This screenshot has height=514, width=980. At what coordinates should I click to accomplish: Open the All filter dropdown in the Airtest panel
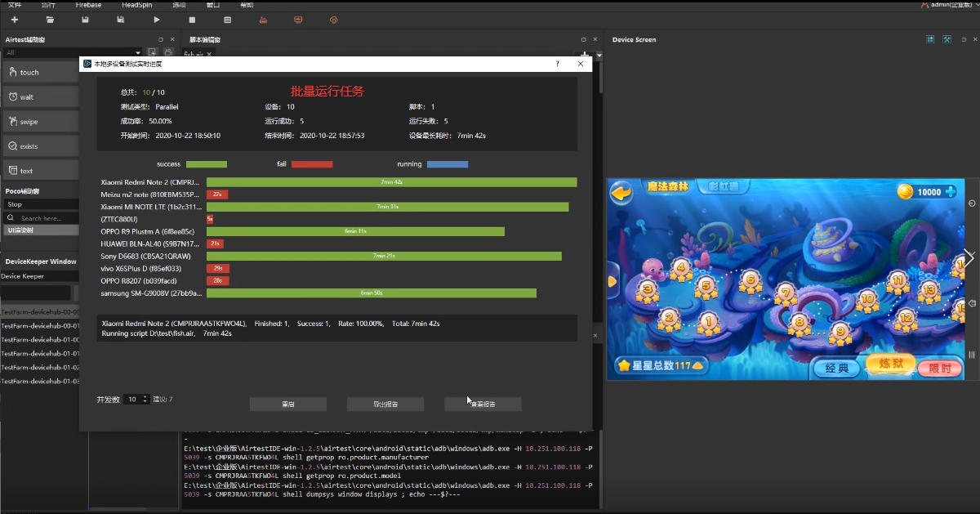73,52
